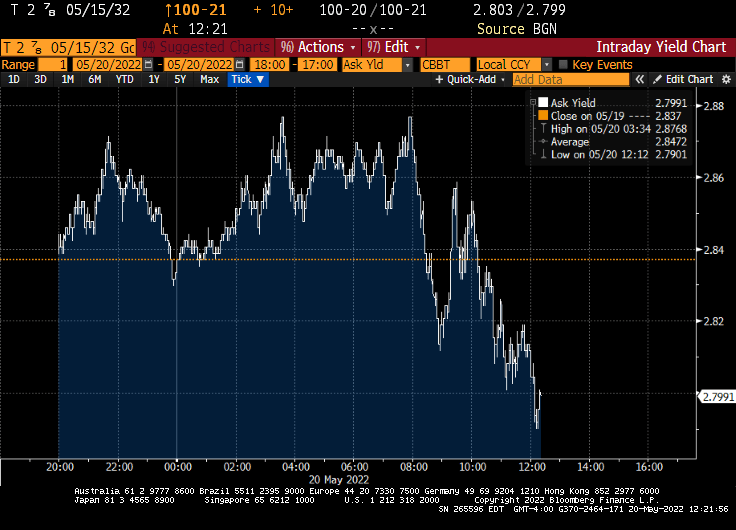736x530 pixels.
Task: Click into the Add Data input field
Action: point(570,79)
